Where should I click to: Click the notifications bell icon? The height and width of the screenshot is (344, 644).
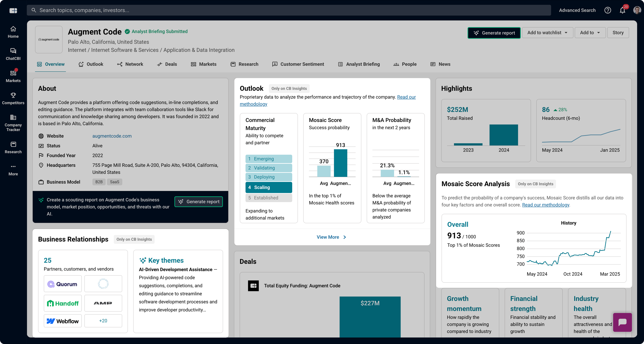pyautogui.click(x=622, y=10)
